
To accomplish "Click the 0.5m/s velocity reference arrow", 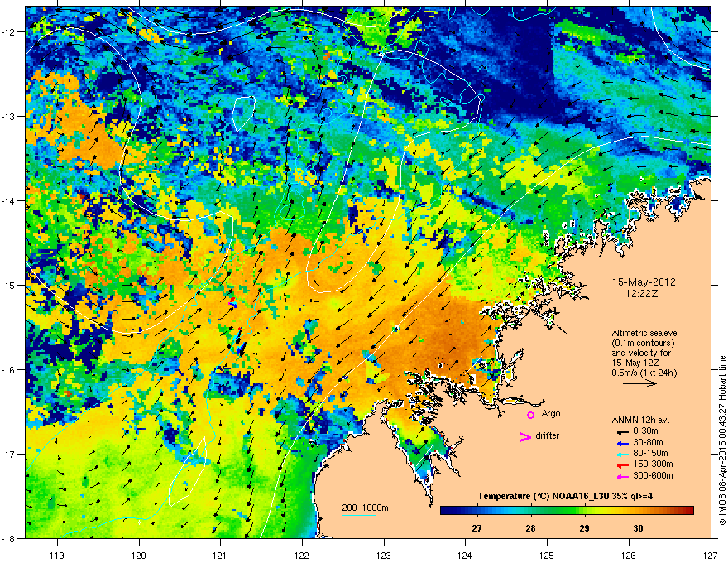I will pyautogui.click(x=639, y=383).
